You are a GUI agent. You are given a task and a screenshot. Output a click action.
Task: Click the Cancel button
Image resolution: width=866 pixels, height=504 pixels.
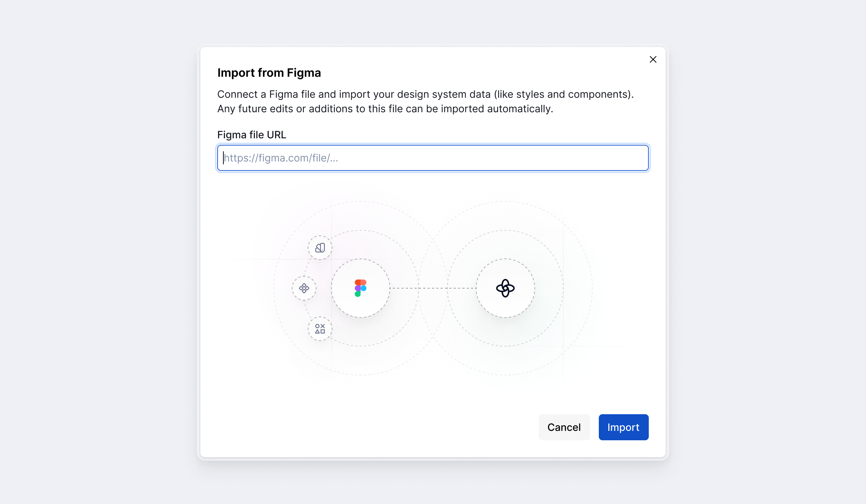click(564, 427)
